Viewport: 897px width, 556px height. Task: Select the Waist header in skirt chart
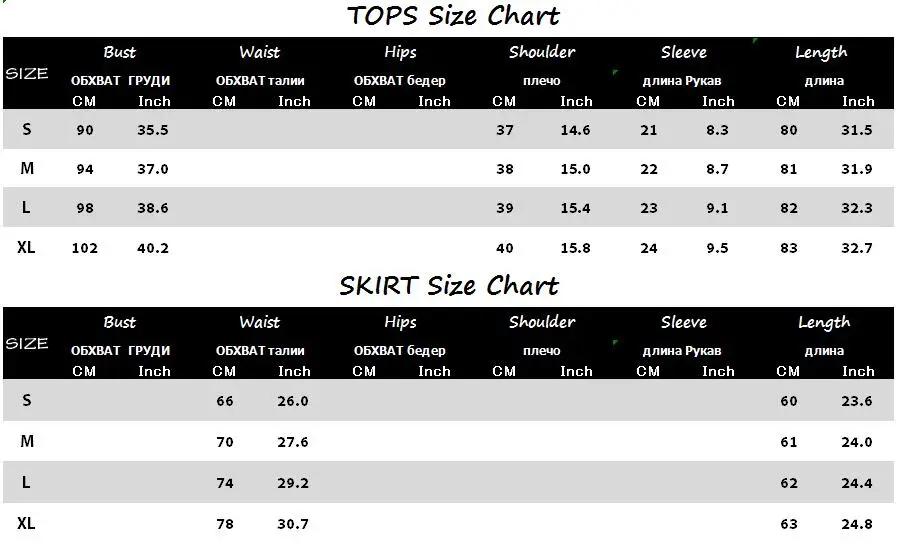[x=260, y=322]
